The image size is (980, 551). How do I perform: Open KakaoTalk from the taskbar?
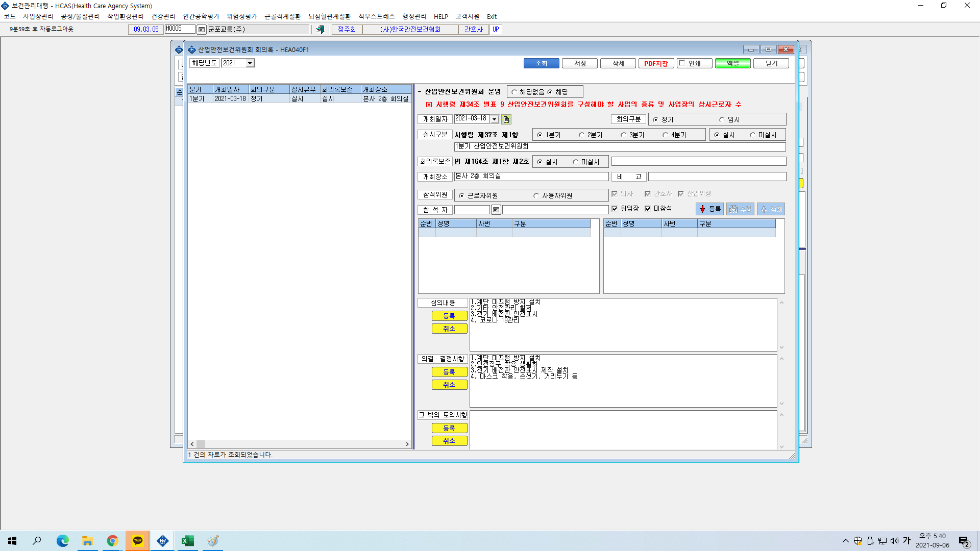[138, 541]
